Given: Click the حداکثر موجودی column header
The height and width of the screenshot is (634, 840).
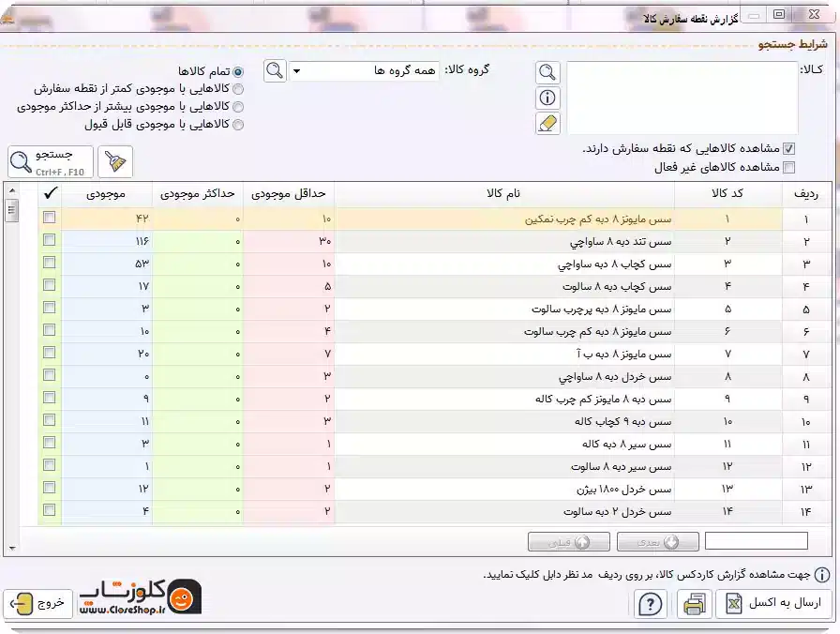Looking at the screenshot, I should click(x=198, y=193).
